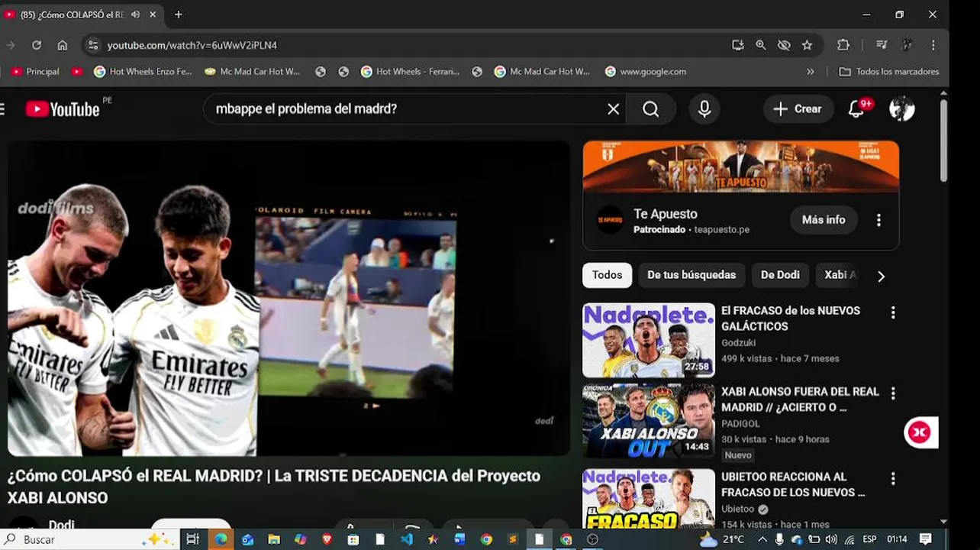This screenshot has height=550, width=980.
Task: Open Task View on the taskbar
Action: pyautogui.click(x=192, y=539)
